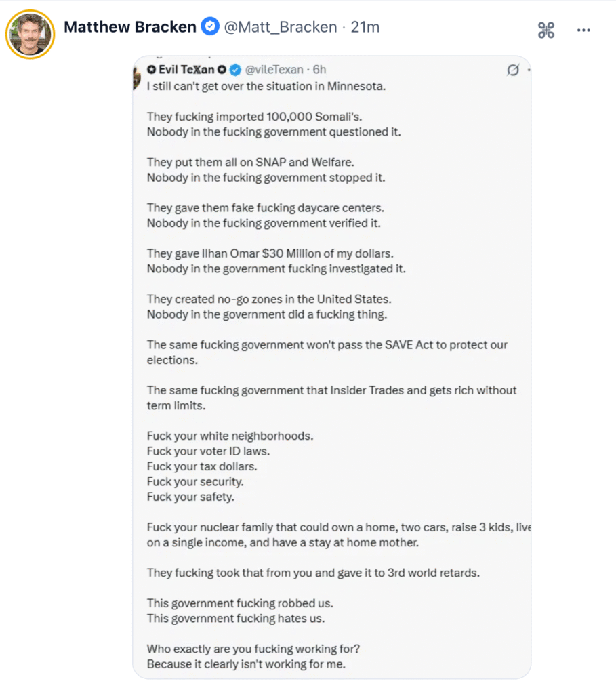Screen dimensions: 616x694
Task: Click the @vileTexan handle
Action: click(274, 69)
